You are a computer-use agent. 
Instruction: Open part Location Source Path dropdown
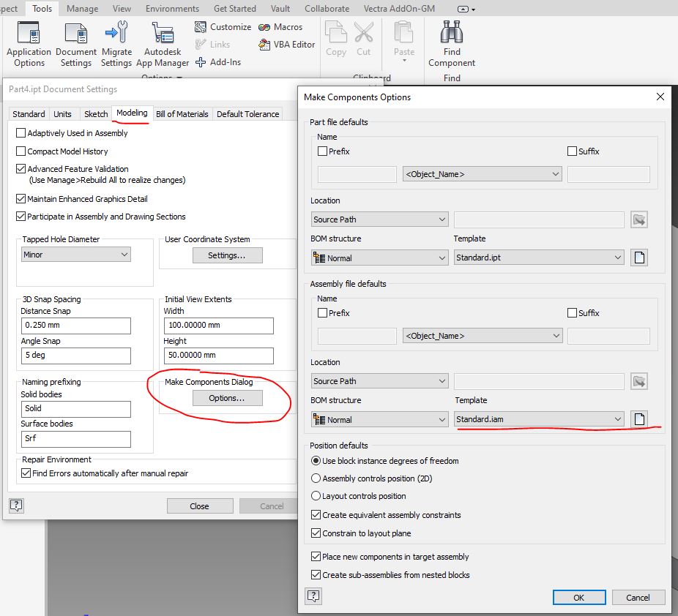click(379, 219)
